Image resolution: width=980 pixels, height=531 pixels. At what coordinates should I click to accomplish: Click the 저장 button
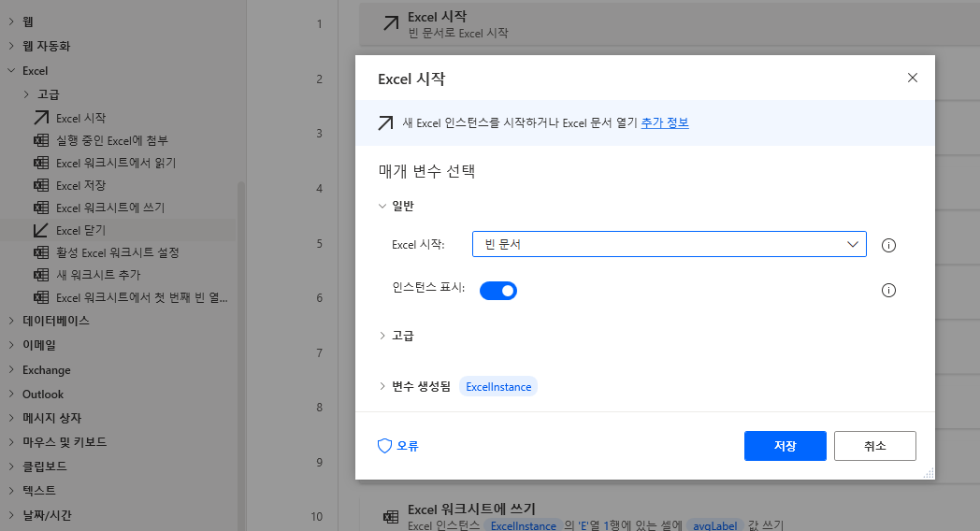point(785,446)
